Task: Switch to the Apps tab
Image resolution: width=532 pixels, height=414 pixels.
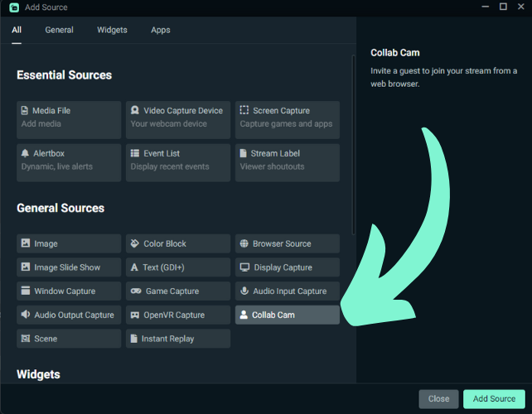Action: (161, 30)
